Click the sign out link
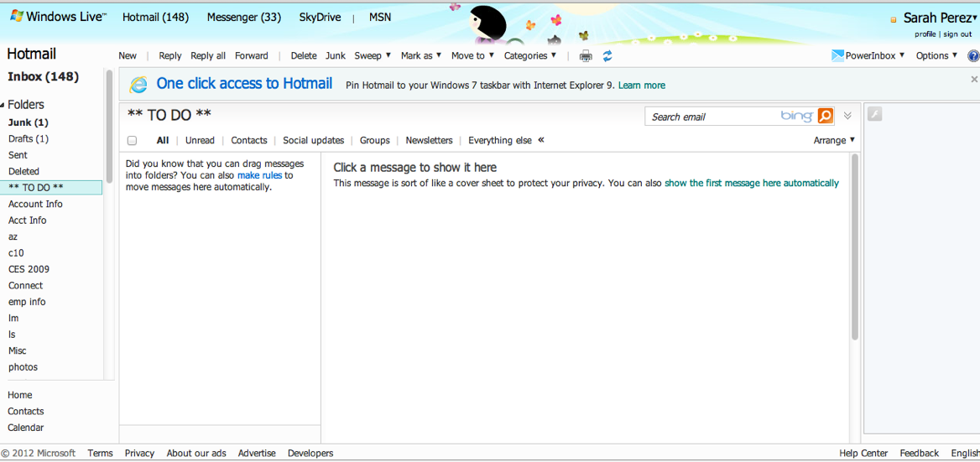The image size is (980, 462). tap(957, 34)
